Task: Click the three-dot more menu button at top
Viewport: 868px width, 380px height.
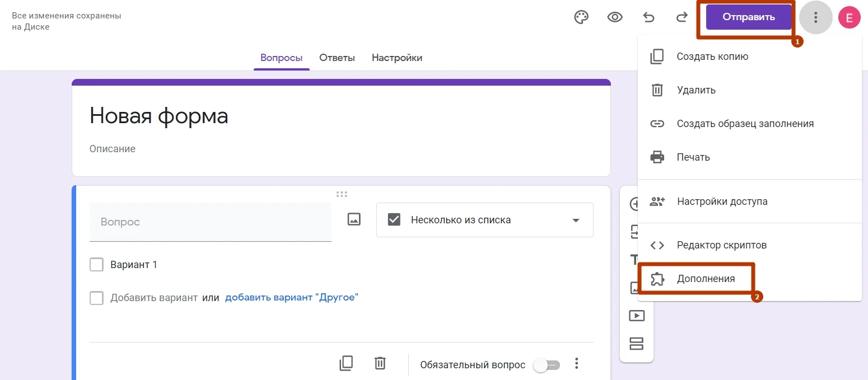Action: pyautogui.click(x=815, y=17)
